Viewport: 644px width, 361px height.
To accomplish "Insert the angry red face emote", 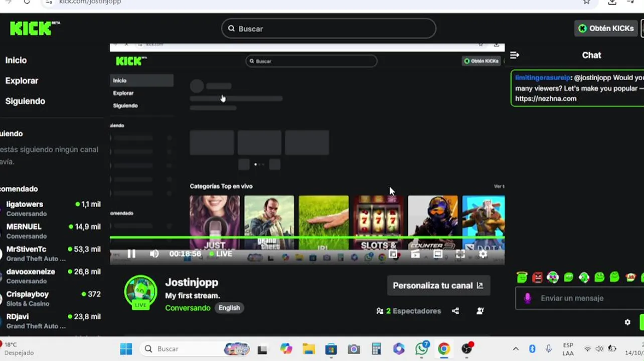I will coord(537,277).
